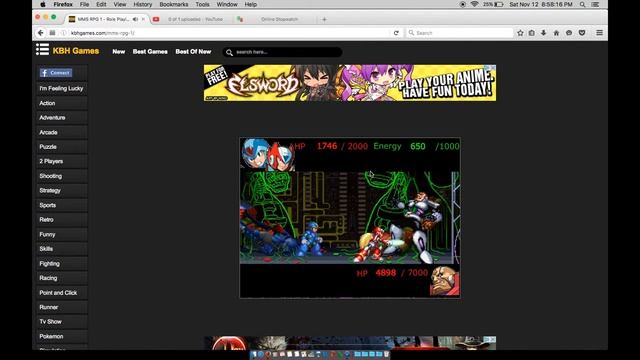Open the History menu

tap(142, 4)
